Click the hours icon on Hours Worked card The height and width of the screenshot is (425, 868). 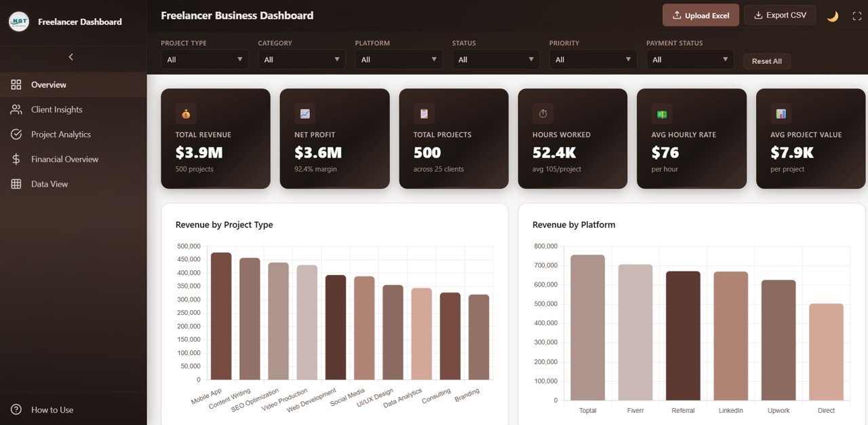pos(542,113)
